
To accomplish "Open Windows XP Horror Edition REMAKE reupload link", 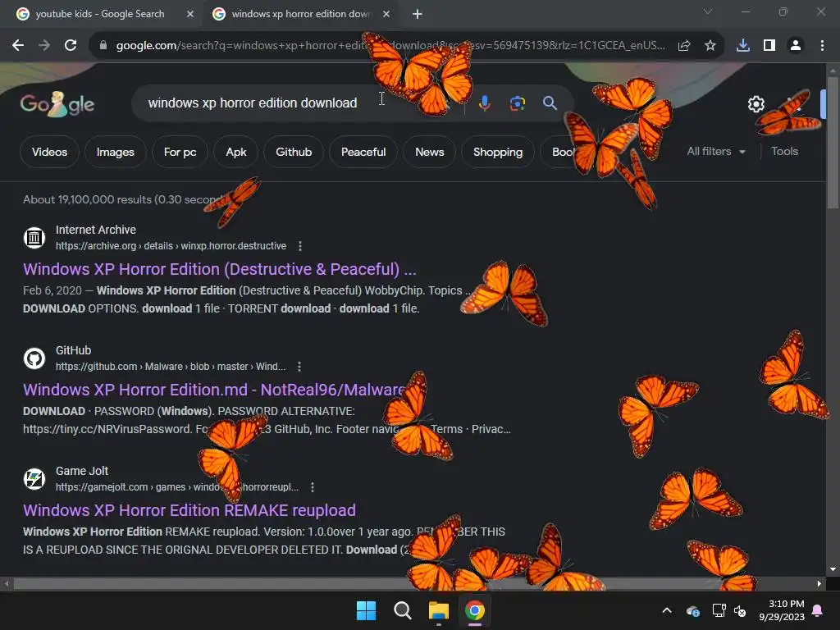I will [x=189, y=510].
